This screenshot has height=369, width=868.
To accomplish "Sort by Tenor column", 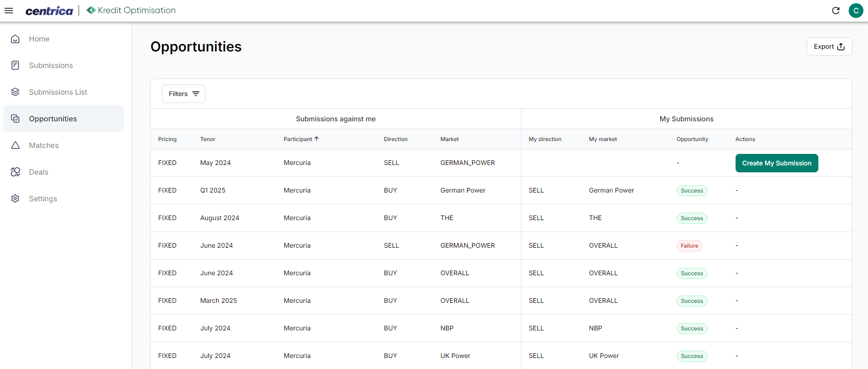I will [208, 139].
